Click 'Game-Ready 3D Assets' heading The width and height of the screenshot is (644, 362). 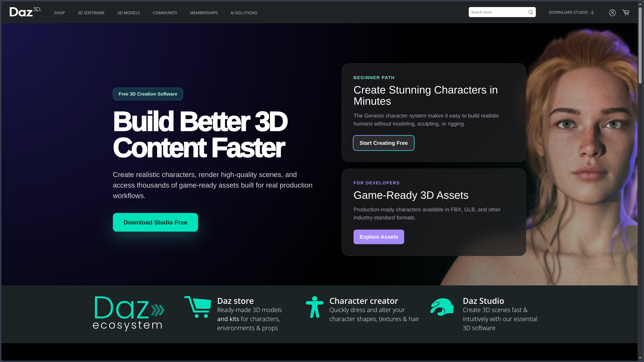click(411, 195)
